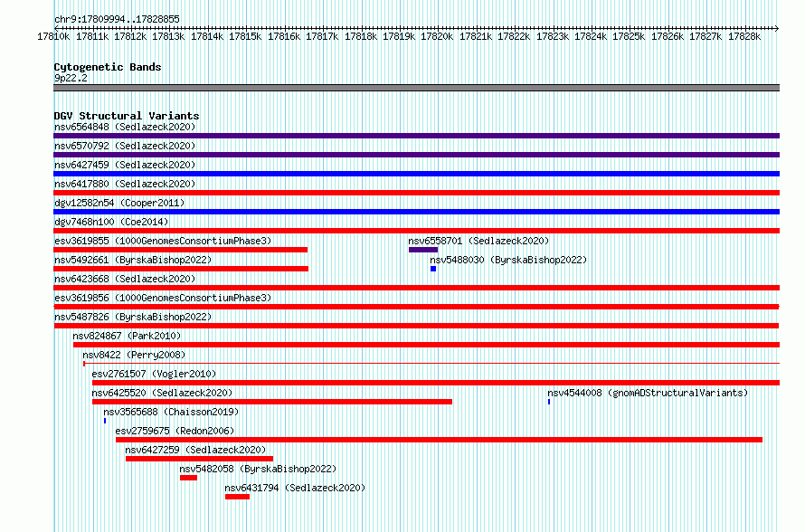Select the nsv6570792 purple variant bar
Screen dimensions: 805x532
416,155
